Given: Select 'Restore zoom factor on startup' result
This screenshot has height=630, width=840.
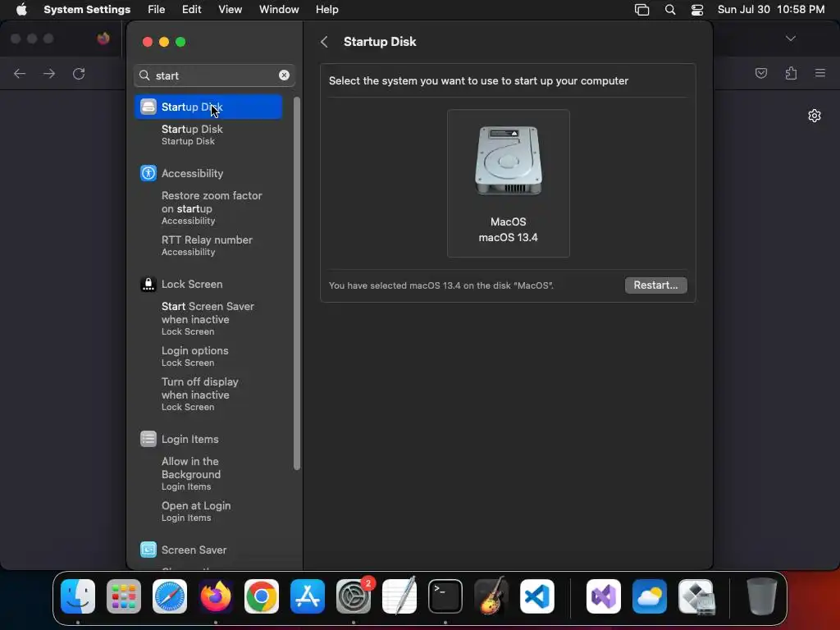Looking at the screenshot, I should [x=212, y=208].
